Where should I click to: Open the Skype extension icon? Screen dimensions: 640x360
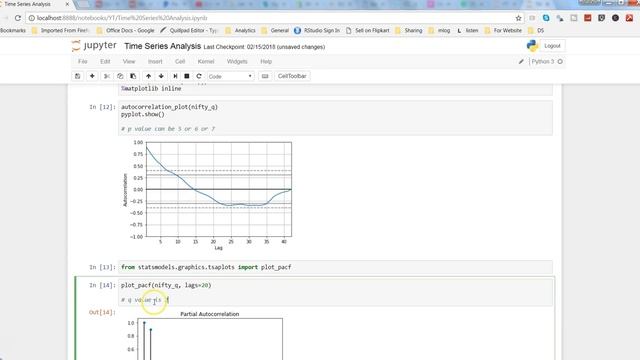[546, 18]
